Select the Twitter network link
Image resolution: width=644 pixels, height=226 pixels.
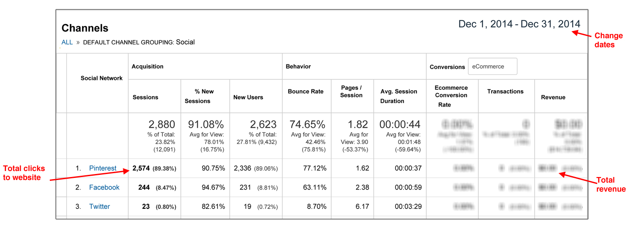pyautogui.click(x=100, y=206)
